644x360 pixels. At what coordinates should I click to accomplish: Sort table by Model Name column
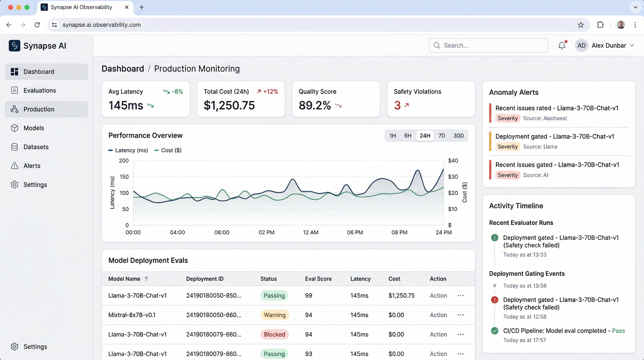[128, 279]
